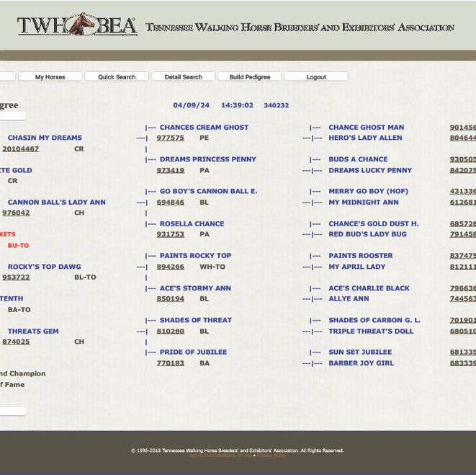Click the timestamp 14:39:02
Image resolution: width=476 pixels, height=475 pixels.
(237, 105)
